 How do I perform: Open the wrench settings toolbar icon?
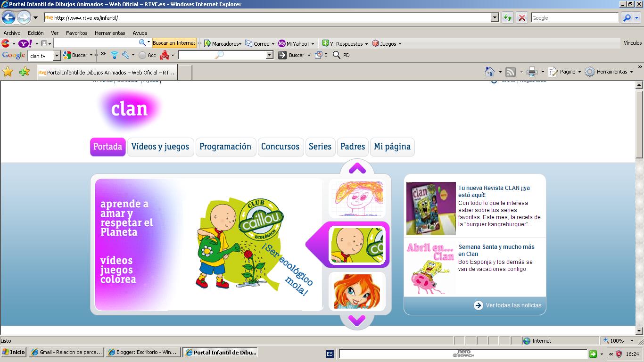click(125, 55)
